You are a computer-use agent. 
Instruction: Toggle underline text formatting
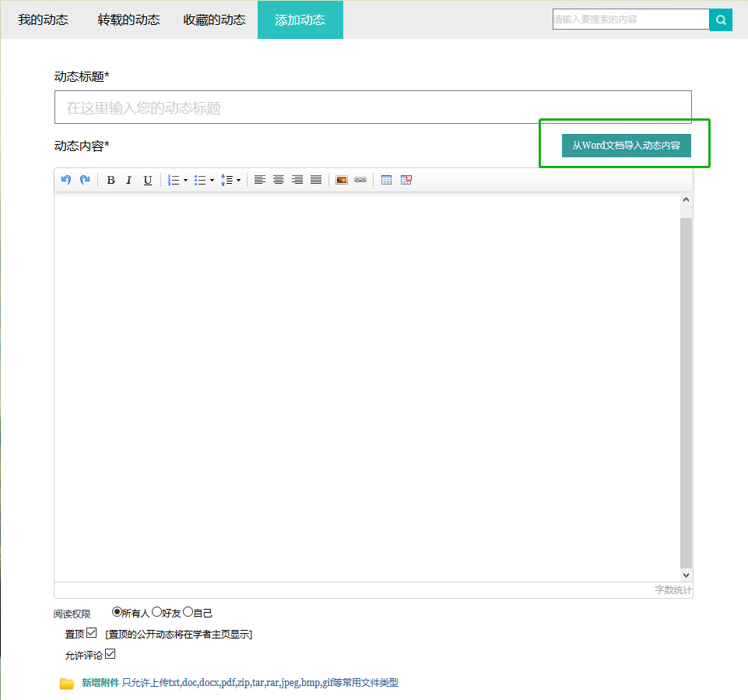click(148, 180)
